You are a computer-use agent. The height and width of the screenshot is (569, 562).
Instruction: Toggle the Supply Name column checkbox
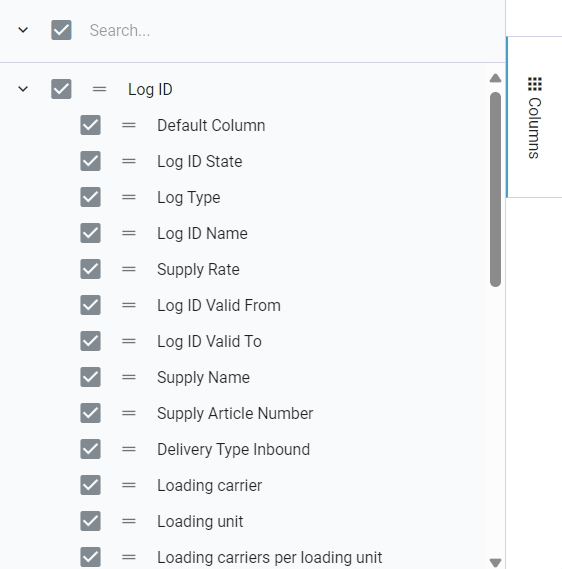[x=90, y=377]
